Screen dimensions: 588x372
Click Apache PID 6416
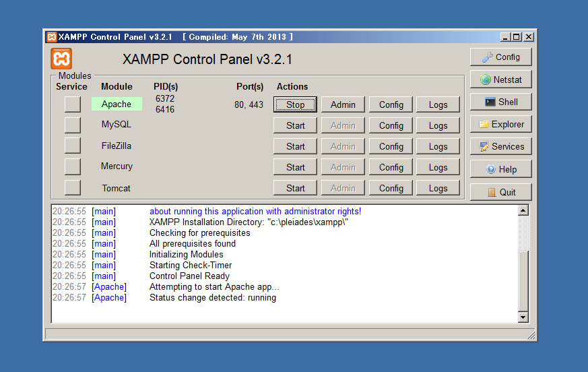click(165, 109)
